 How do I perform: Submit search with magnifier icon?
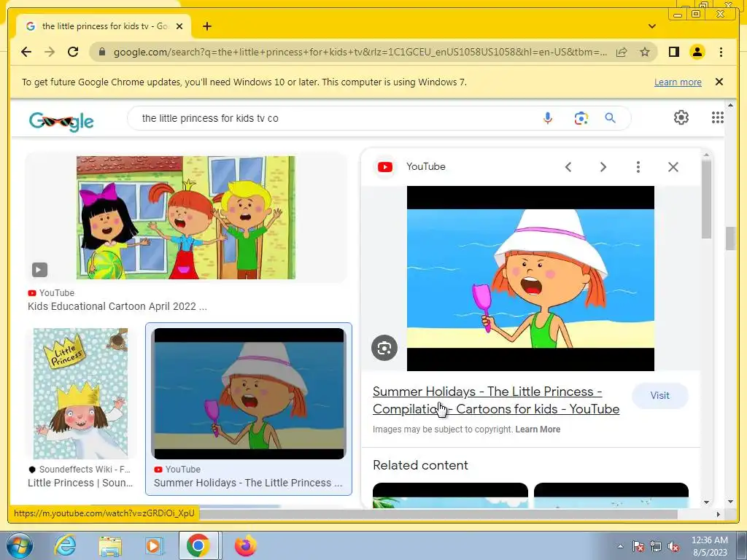pos(611,118)
